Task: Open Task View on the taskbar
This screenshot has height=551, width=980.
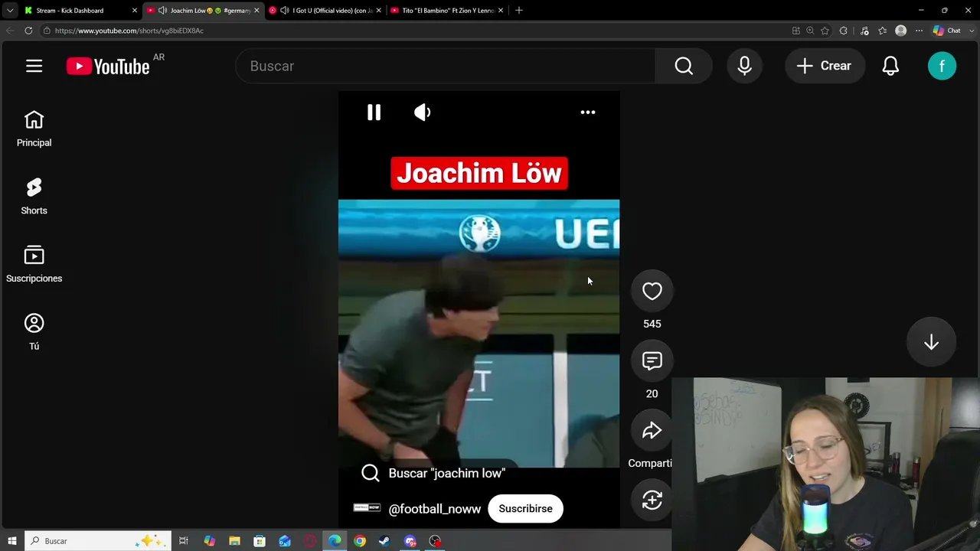Action: tap(184, 541)
